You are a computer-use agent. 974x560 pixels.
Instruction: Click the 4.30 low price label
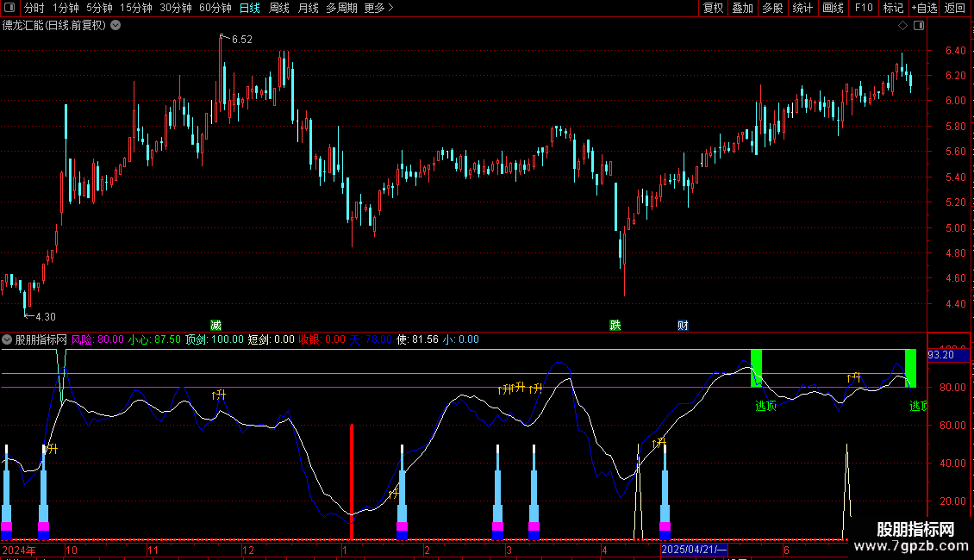click(x=46, y=317)
